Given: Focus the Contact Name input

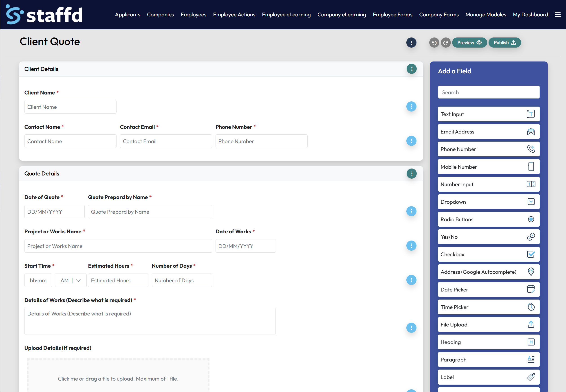Looking at the screenshot, I should (x=70, y=141).
